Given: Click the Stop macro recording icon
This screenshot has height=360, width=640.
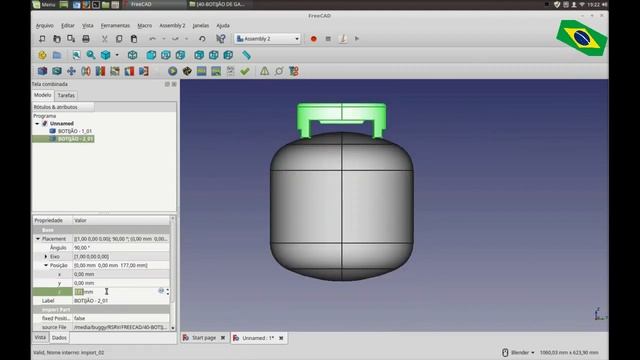Looking at the screenshot, I should click(328, 39).
